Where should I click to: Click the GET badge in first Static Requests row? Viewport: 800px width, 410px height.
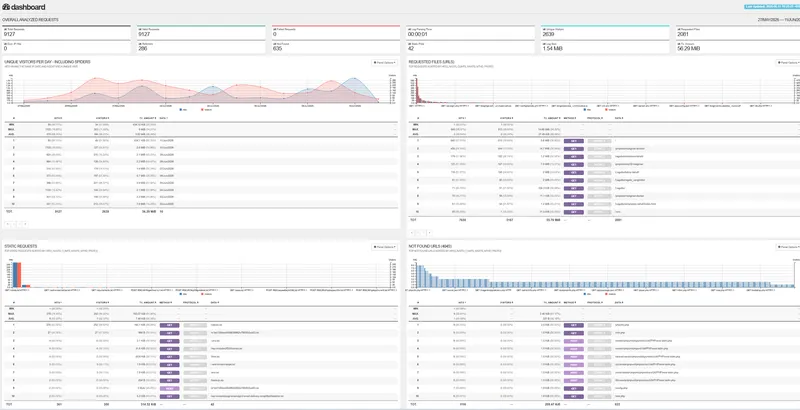click(169, 325)
